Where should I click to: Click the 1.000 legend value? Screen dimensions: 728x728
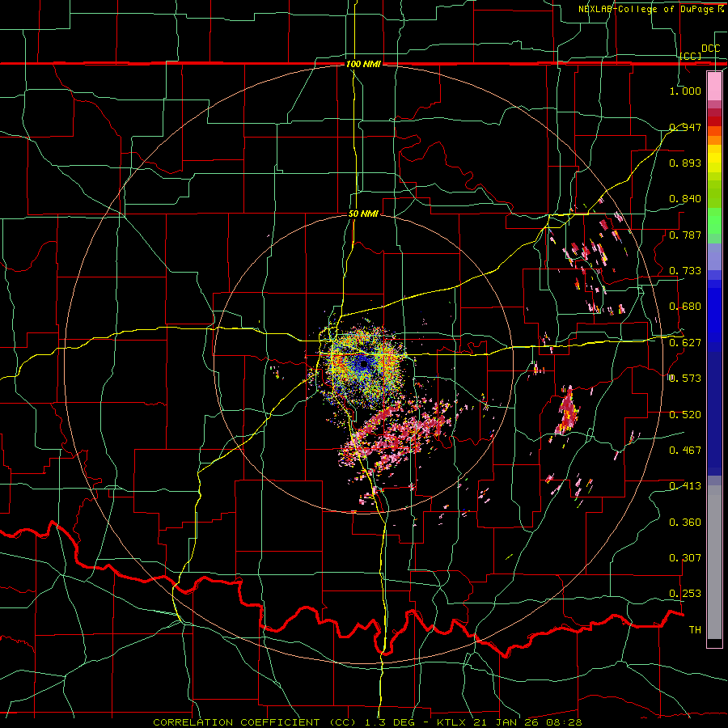click(x=685, y=91)
